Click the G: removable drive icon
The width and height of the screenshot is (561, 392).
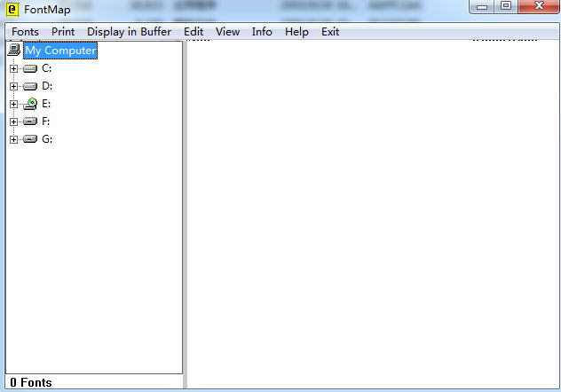tap(30, 139)
